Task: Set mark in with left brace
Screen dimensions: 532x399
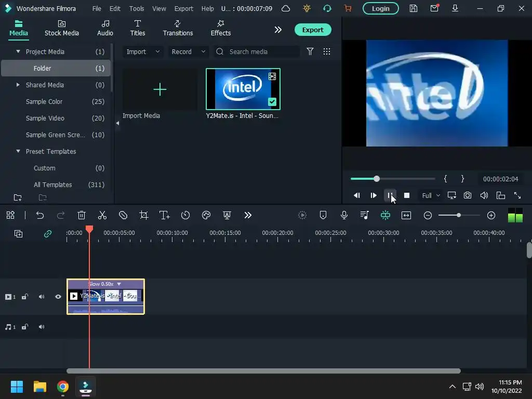Action: [x=445, y=179]
